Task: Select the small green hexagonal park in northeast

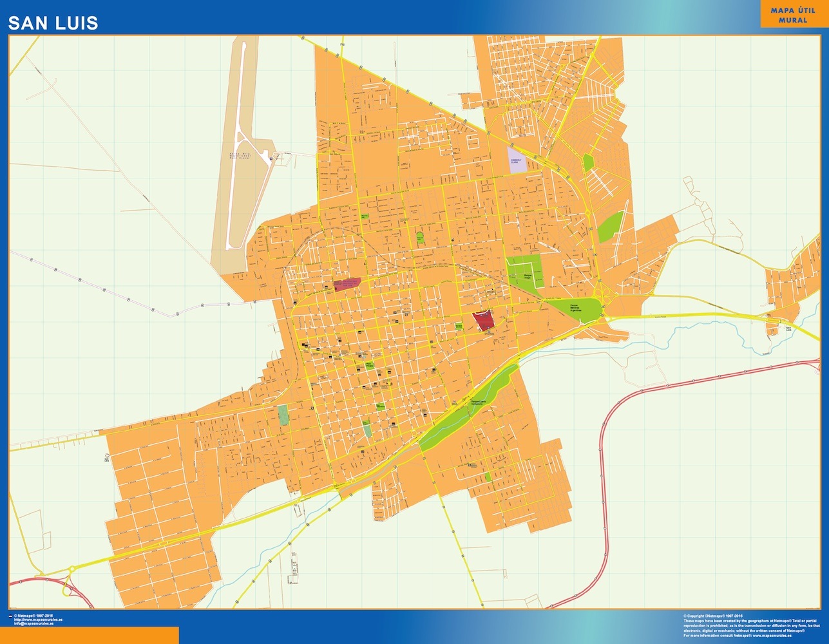Action: click(587, 161)
